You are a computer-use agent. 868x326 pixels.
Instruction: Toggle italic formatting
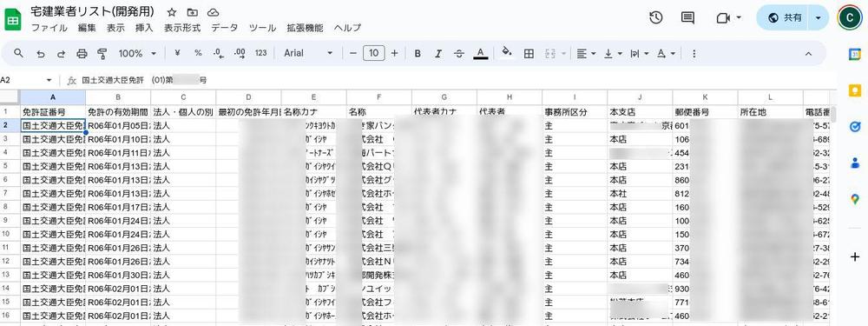coord(438,53)
